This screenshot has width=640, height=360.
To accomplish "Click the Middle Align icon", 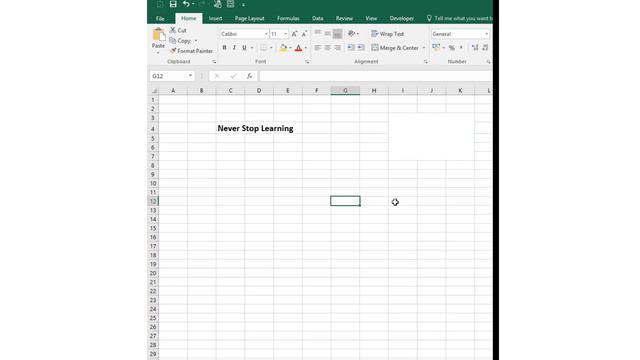I will click(x=327, y=34).
